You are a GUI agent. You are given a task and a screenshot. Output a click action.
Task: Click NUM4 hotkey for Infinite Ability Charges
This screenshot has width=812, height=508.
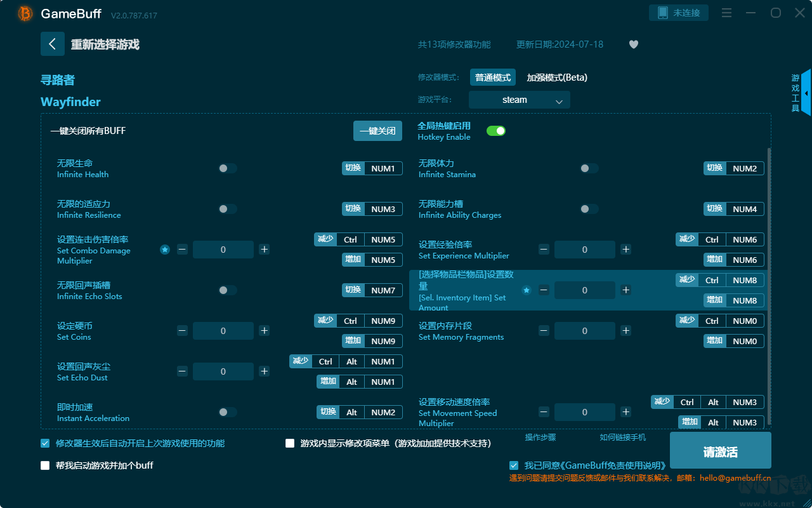745,209
